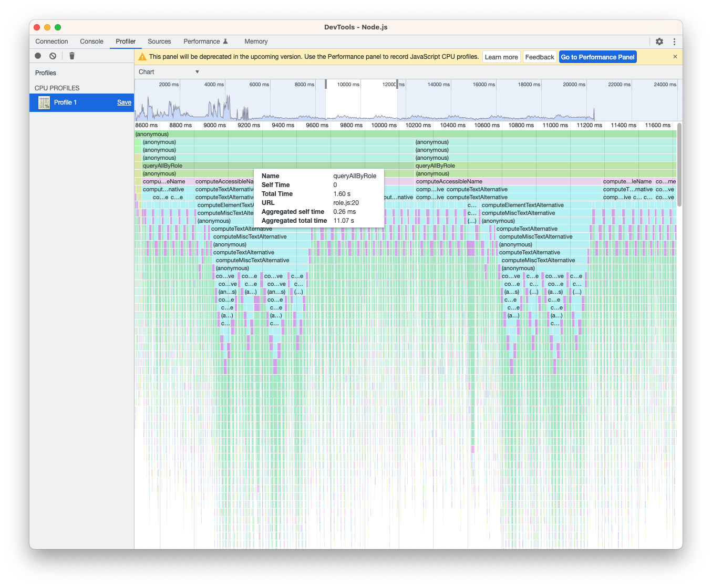Switch to the Memory tab

point(256,42)
